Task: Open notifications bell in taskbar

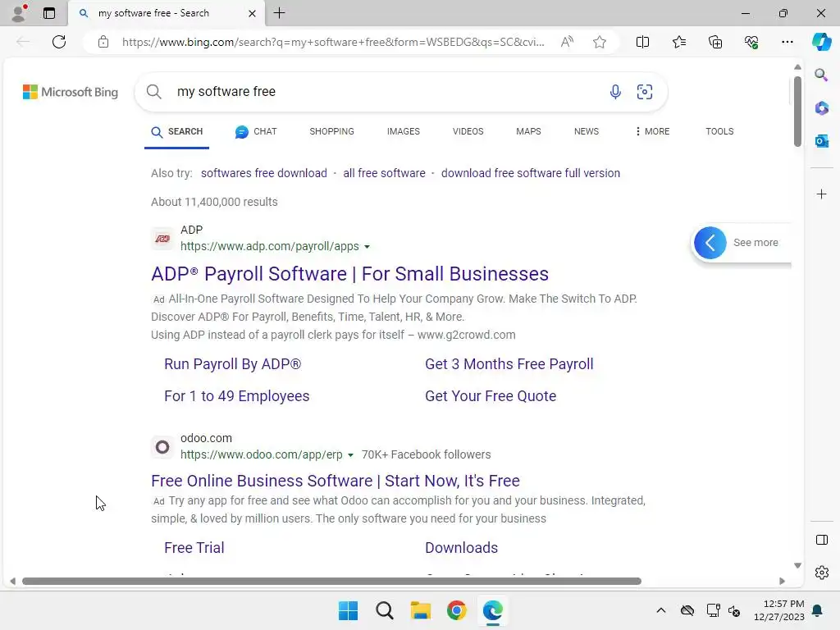Action: pos(818,610)
